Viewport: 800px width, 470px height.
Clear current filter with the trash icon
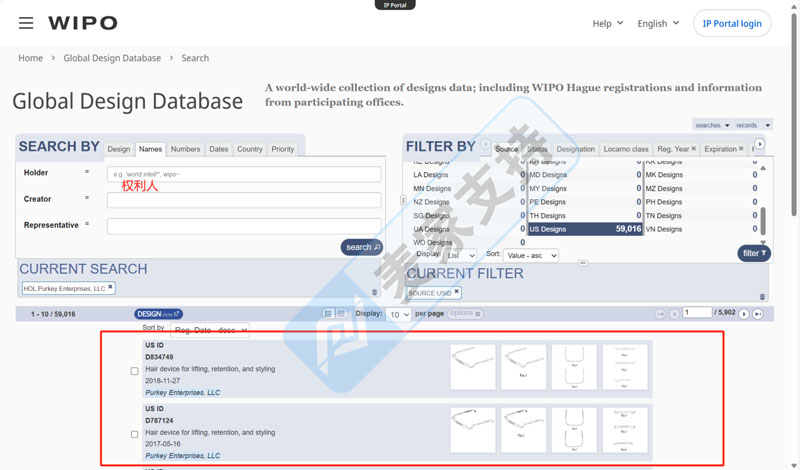pyautogui.click(x=762, y=297)
